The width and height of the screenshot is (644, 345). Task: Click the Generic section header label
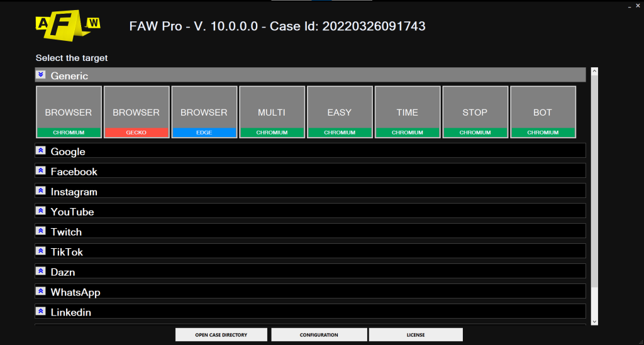[x=69, y=76]
